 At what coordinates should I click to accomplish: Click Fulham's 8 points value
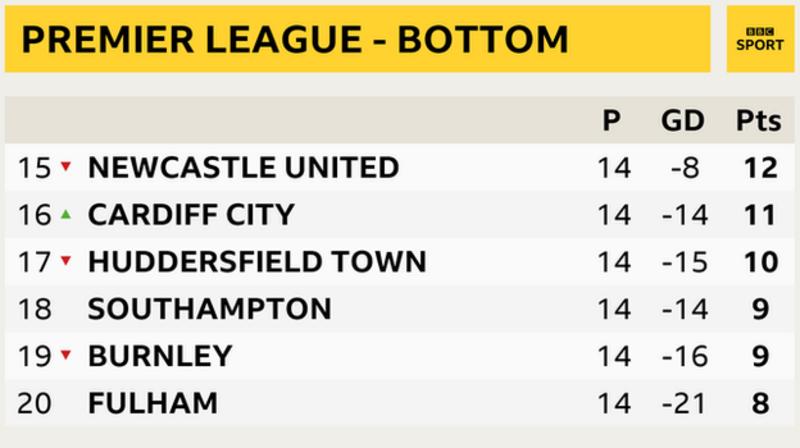pos(760,403)
